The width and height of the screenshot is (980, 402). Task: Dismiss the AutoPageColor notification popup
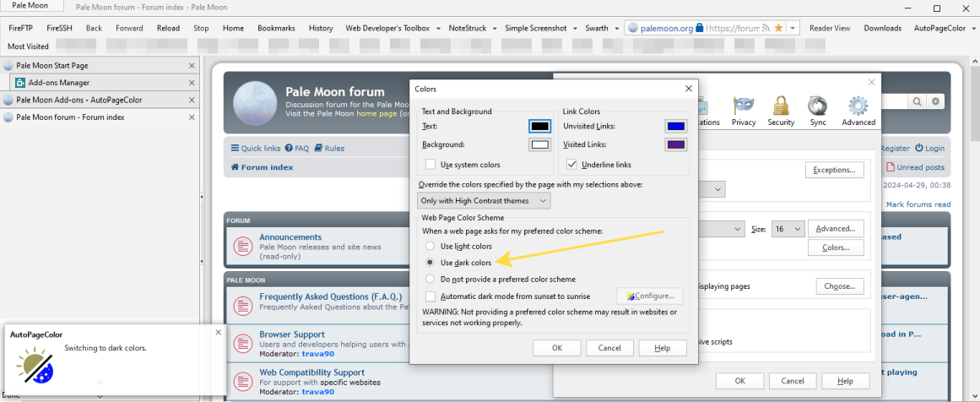[x=218, y=332]
